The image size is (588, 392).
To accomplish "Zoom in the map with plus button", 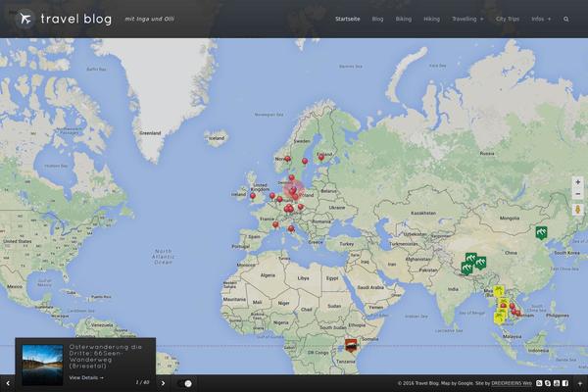I will (577, 182).
